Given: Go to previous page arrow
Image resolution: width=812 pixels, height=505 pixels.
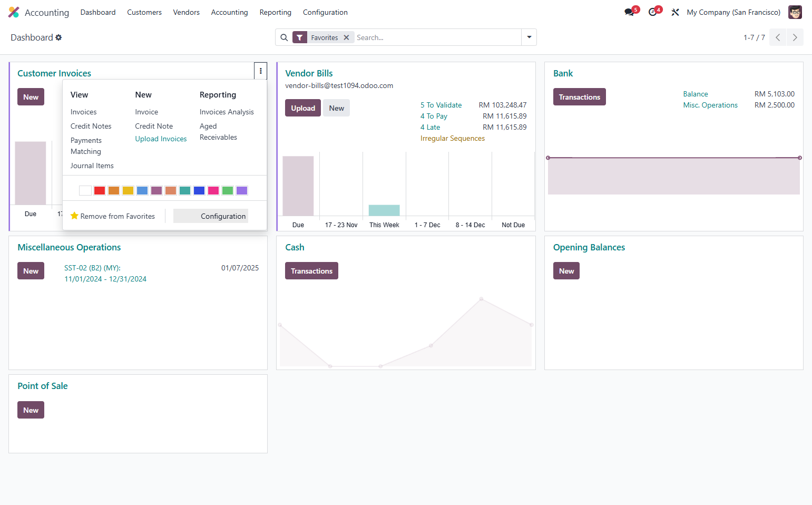Looking at the screenshot, I should pyautogui.click(x=778, y=37).
